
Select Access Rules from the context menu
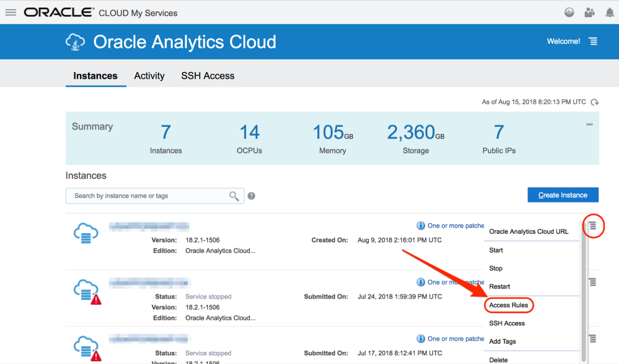pyautogui.click(x=509, y=305)
